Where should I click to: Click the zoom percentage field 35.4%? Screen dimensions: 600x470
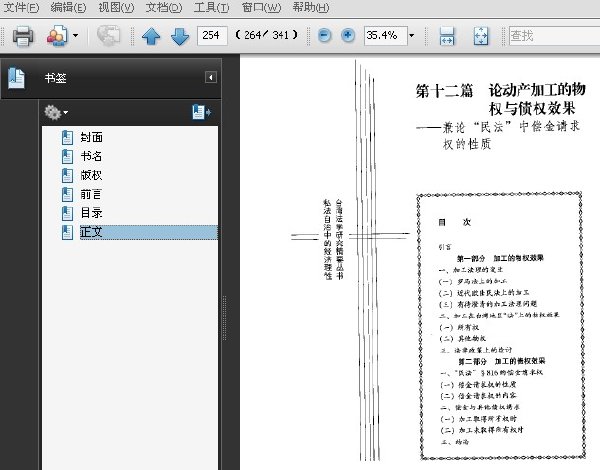(385, 36)
